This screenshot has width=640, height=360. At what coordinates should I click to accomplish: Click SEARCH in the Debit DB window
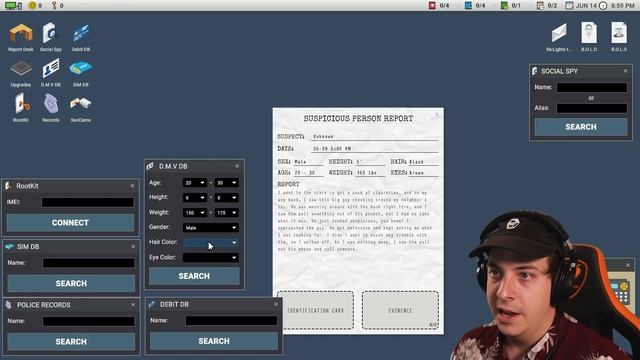click(x=214, y=341)
